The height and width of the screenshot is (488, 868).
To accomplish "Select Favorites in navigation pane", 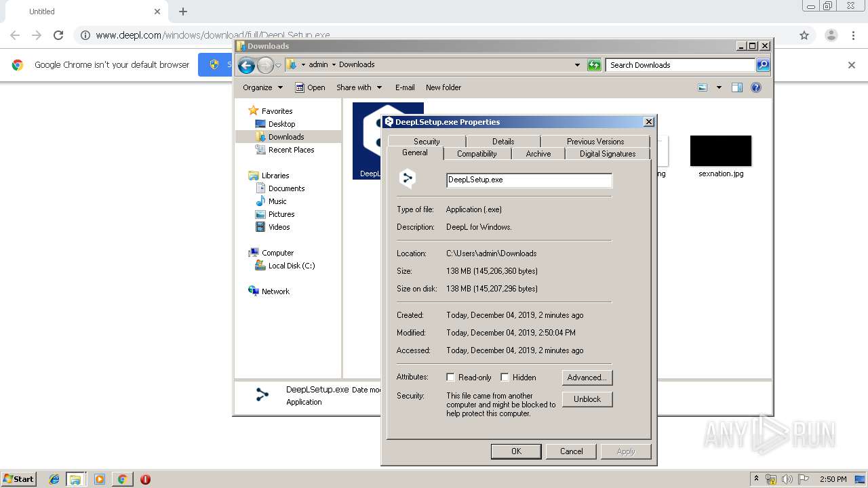I will click(x=277, y=111).
